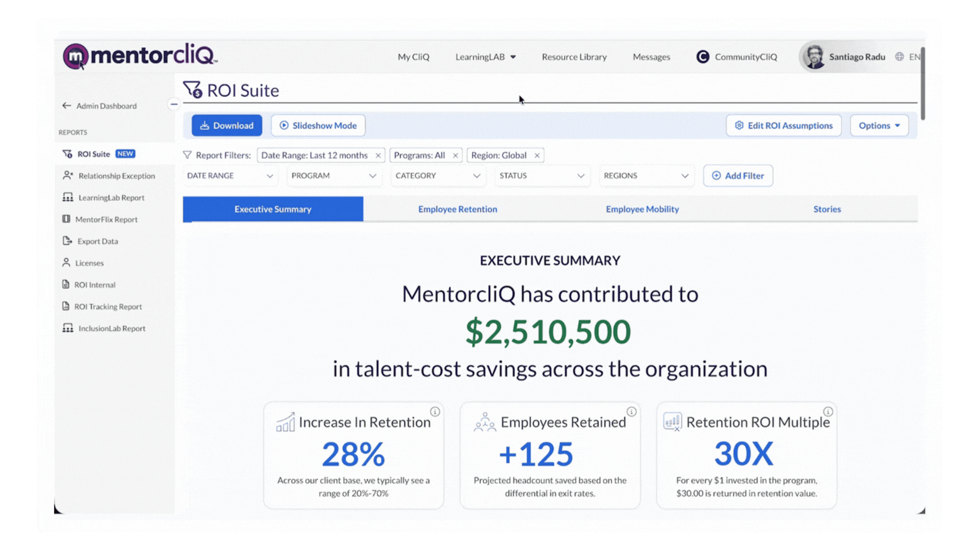
Task: Click the NEW badge beside ROI Suite
Action: tap(125, 154)
